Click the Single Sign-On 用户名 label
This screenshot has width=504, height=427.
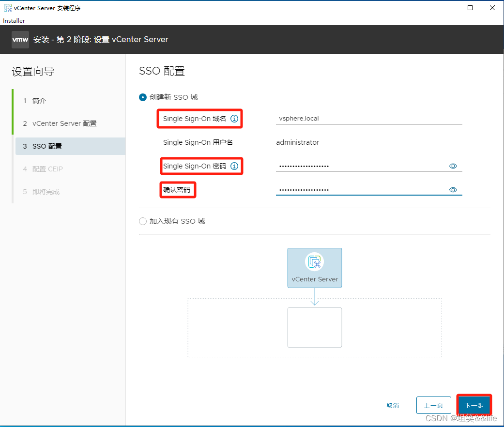tap(198, 142)
